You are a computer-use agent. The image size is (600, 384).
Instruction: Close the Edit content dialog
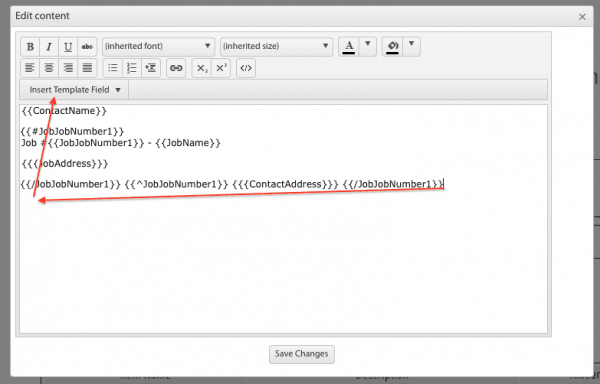coord(582,17)
